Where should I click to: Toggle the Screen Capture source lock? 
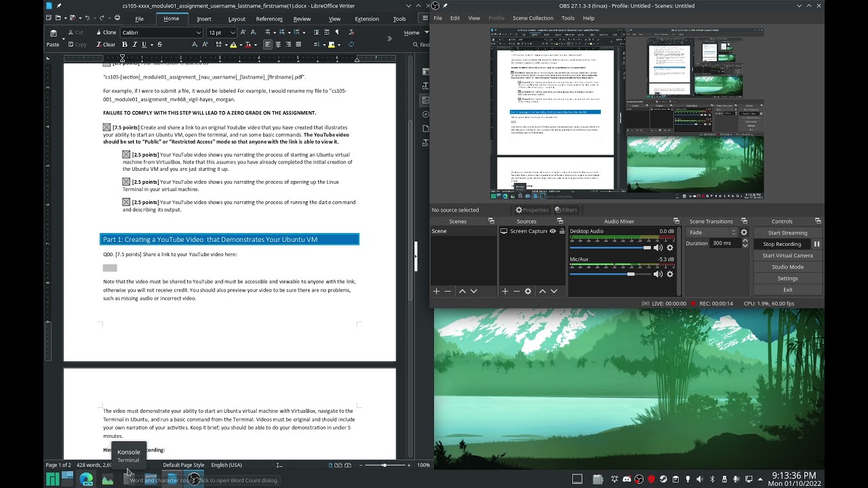pyautogui.click(x=561, y=231)
